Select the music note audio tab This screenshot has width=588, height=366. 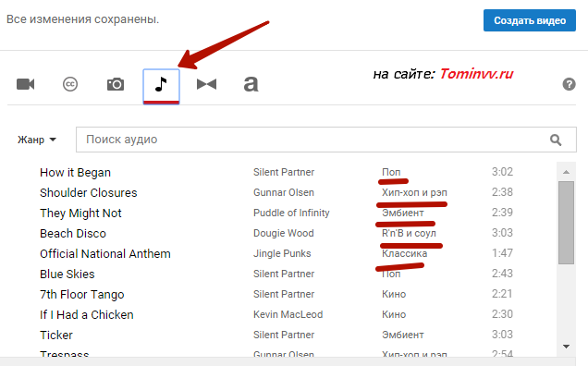pyautogui.click(x=161, y=86)
